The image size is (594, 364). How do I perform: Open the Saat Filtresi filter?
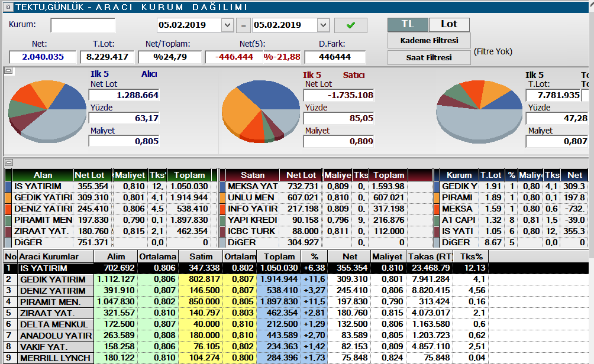429,57
